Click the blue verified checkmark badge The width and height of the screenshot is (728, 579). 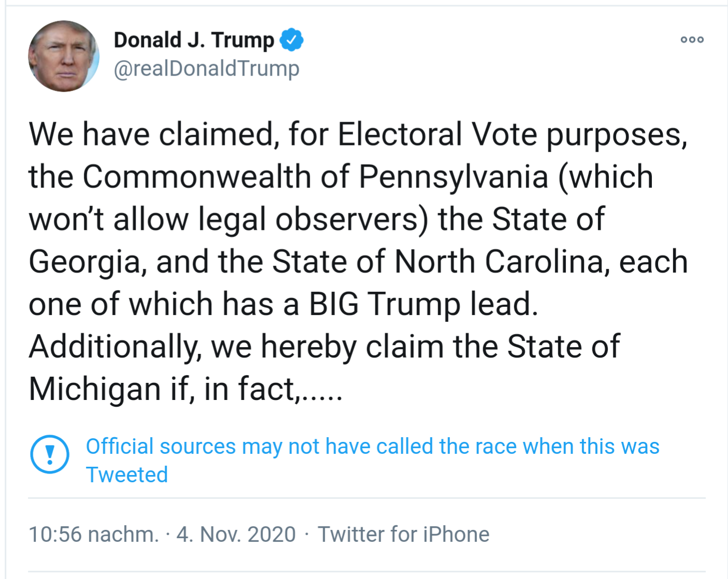click(292, 40)
